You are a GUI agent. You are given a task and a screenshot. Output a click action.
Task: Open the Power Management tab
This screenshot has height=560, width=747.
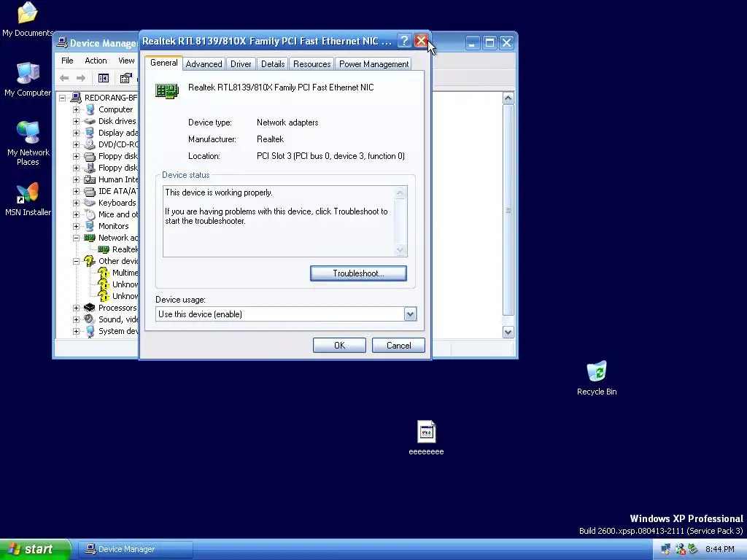(x=373, y=64)
